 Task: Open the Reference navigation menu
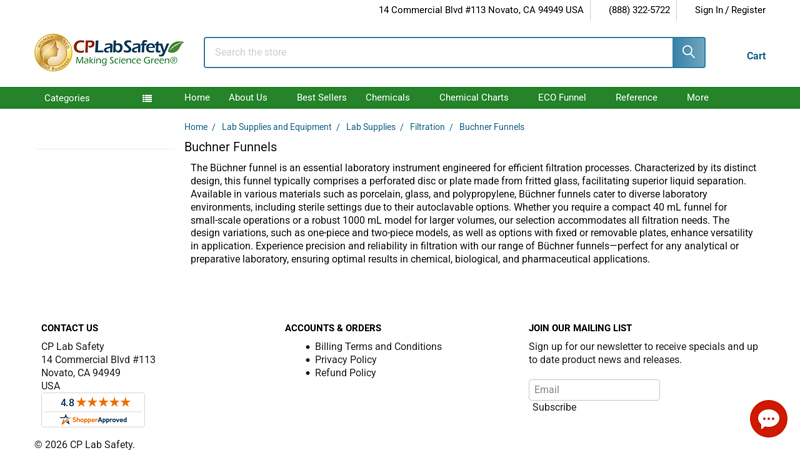(636, 97)
